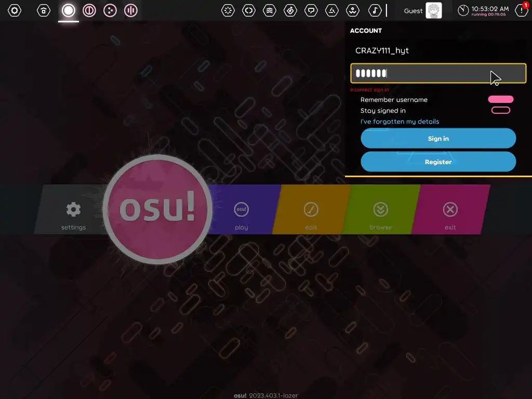Select the osu!catch ruleset icon
The height and width of the screenshot is (399, 532).
(110, 10)
